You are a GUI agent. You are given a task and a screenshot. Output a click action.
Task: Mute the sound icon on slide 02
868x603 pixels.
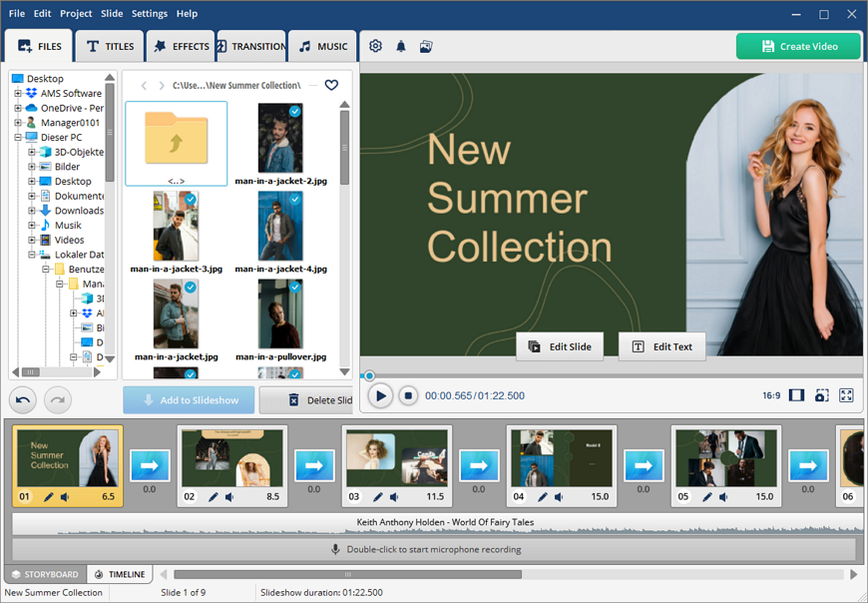(228, 496)
